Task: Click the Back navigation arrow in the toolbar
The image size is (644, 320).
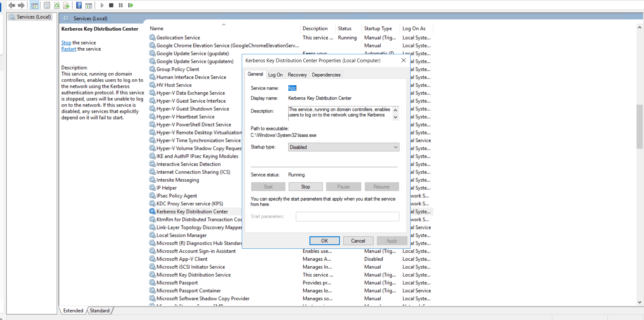Action: pyautogui.click(x=12, y=5)
